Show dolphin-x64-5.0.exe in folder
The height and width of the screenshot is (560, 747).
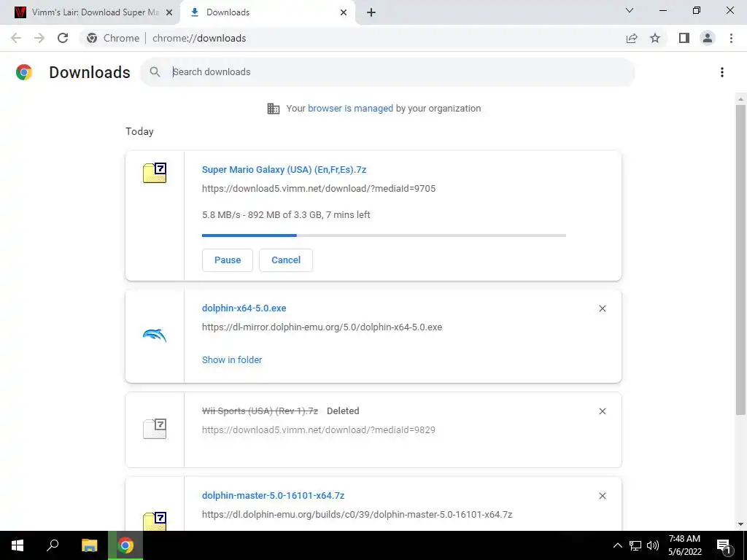pyautogui.click(x=232, y=360)
